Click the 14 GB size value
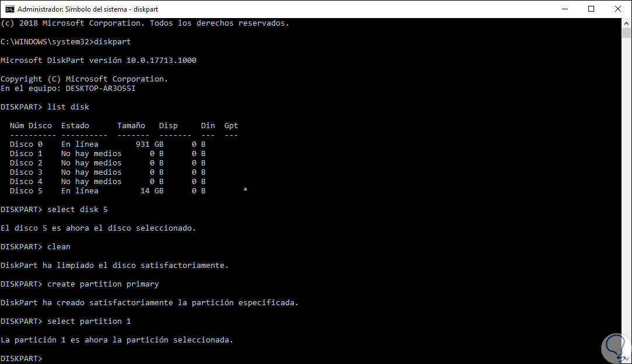Screen dimensions: 632x364 pyautogui.click(x=152, y=191)
